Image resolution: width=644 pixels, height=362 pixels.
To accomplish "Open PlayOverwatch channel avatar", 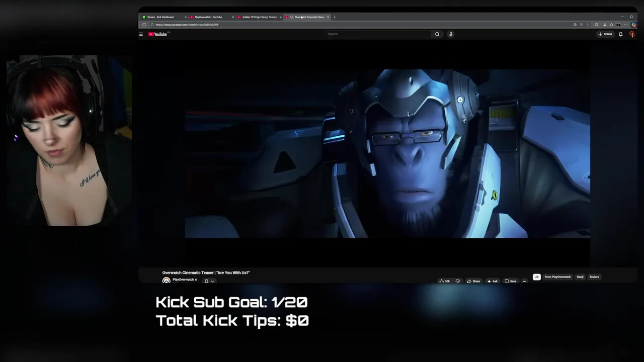I will 166,281.
